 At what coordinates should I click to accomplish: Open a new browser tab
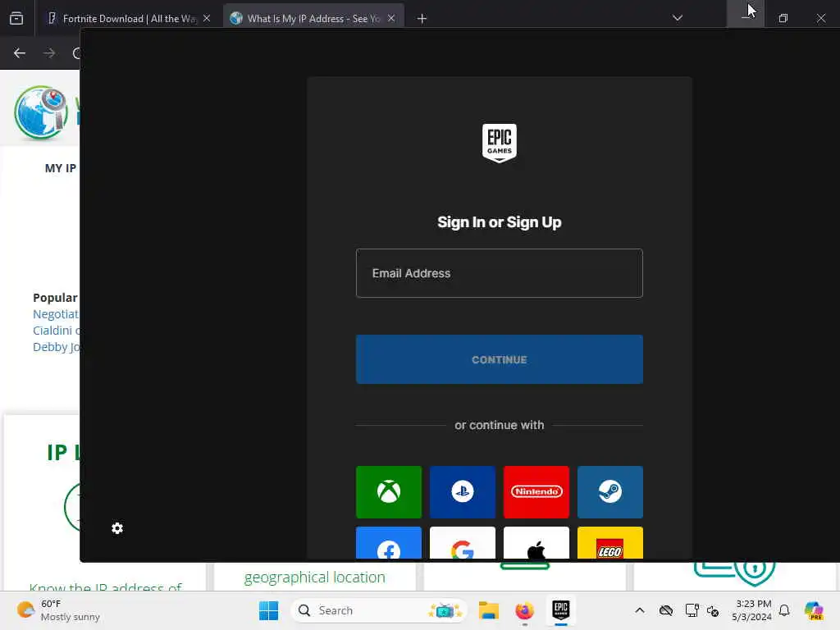point(422,19)
